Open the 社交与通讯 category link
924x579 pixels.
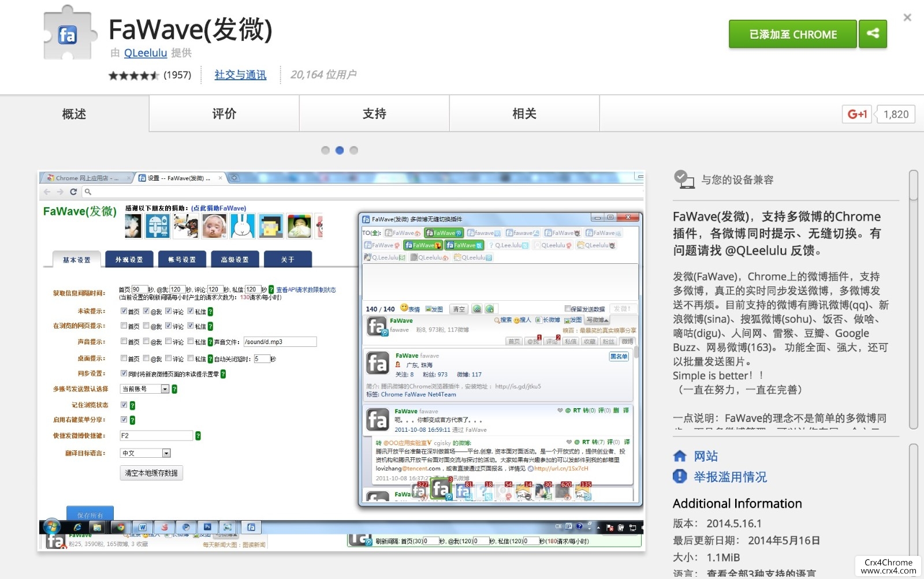[x=240, y=75]
